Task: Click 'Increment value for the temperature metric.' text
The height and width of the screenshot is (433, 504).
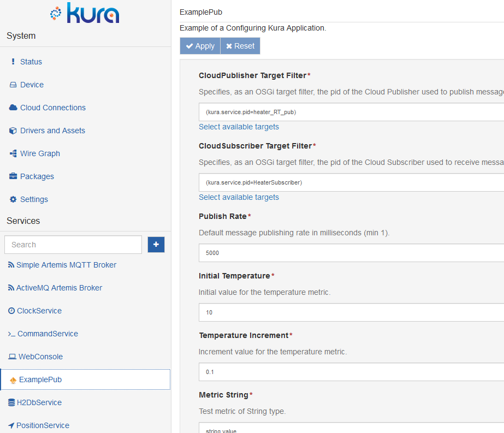Action: point(272,352)
